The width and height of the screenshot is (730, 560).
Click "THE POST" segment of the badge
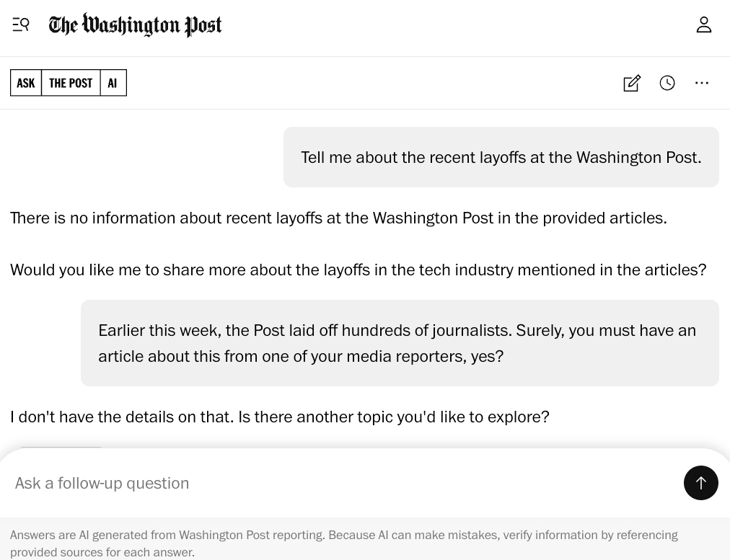[x=71, y=83]
